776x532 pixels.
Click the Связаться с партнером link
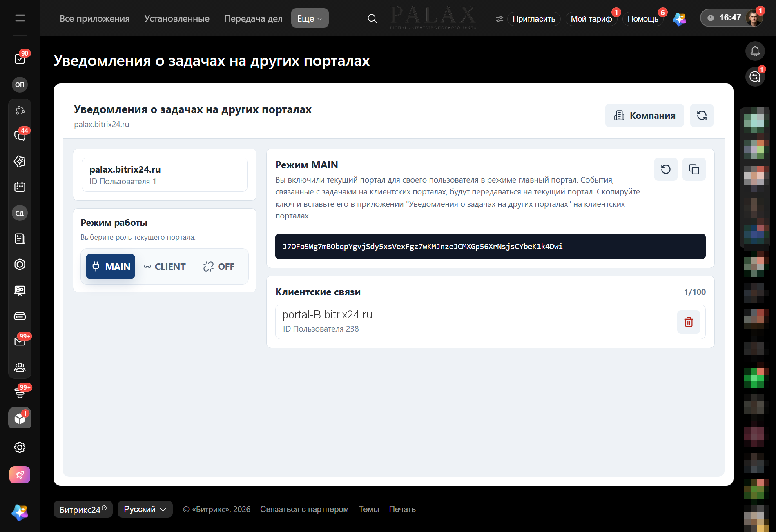304,509
